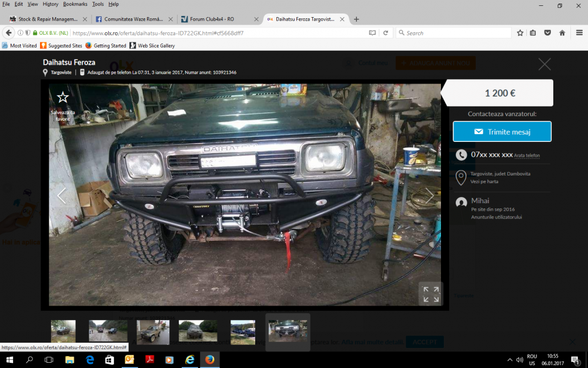Go to previous photo with left arrow
This screenshot has height=368, width=588.
(62, 195)
